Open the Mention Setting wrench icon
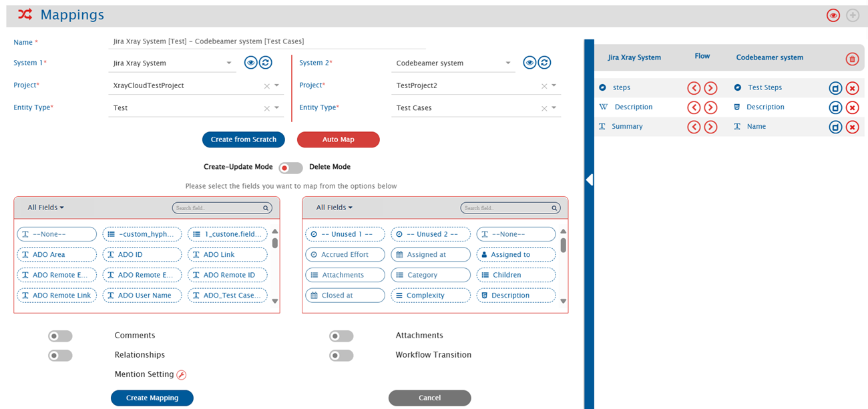Viewport: 868px width, 409px height. (x=181, y=375)
